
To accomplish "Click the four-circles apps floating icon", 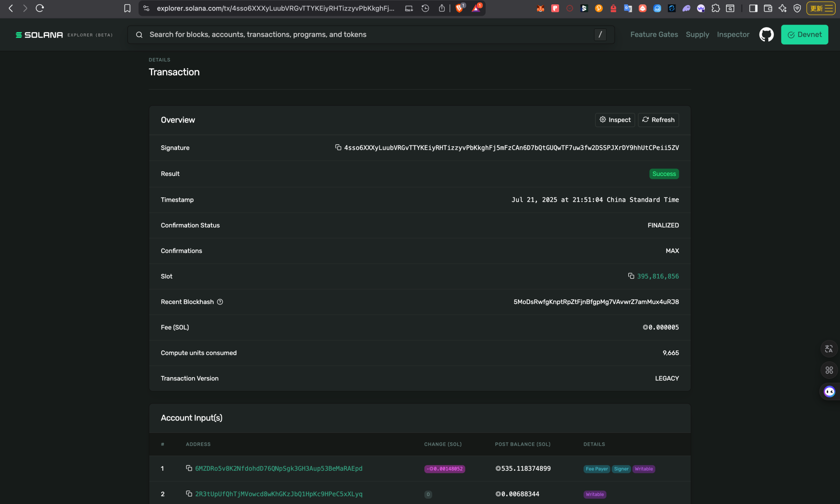I will click(x=829, y=370).
